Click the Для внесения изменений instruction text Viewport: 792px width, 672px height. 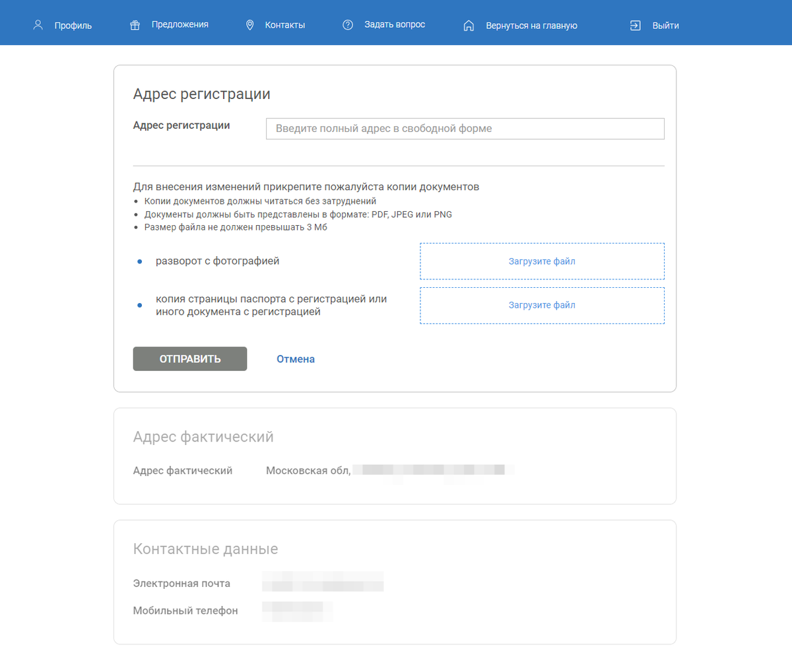click(x=306, y=187)
